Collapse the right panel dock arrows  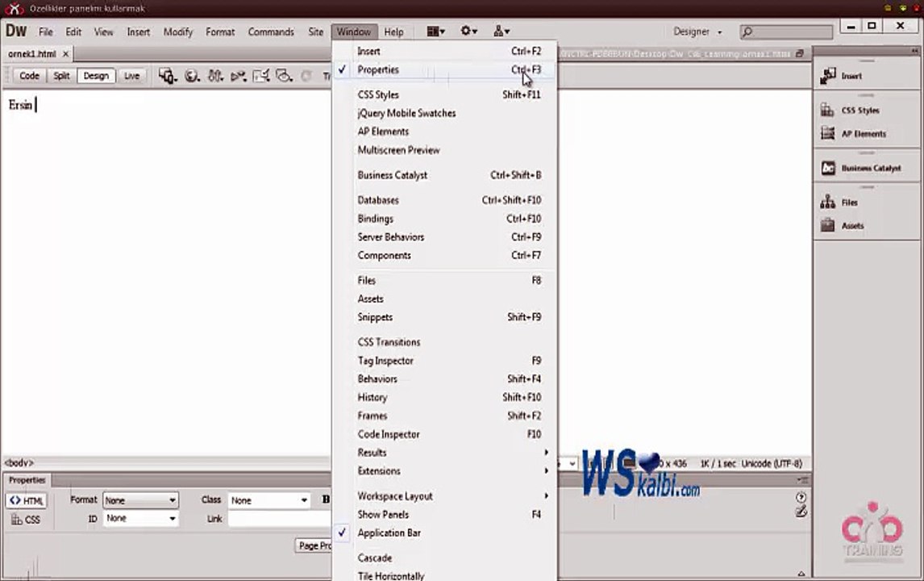point(914,51)
